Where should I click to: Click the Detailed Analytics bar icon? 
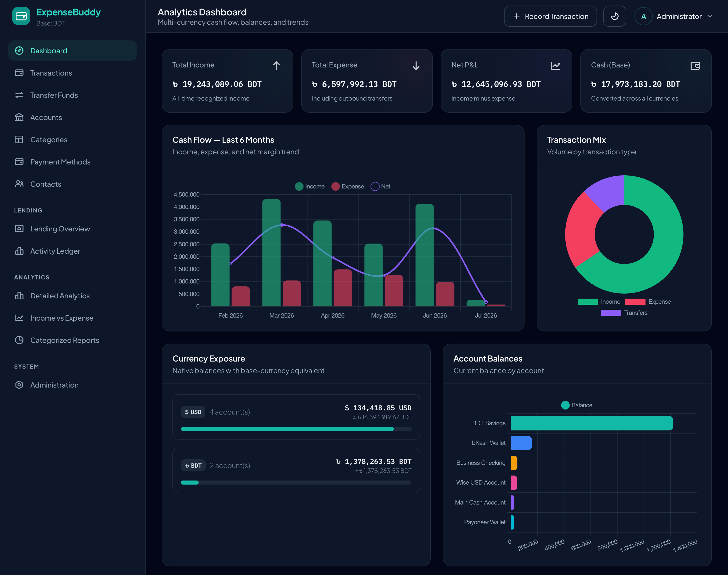pos(19,296)
